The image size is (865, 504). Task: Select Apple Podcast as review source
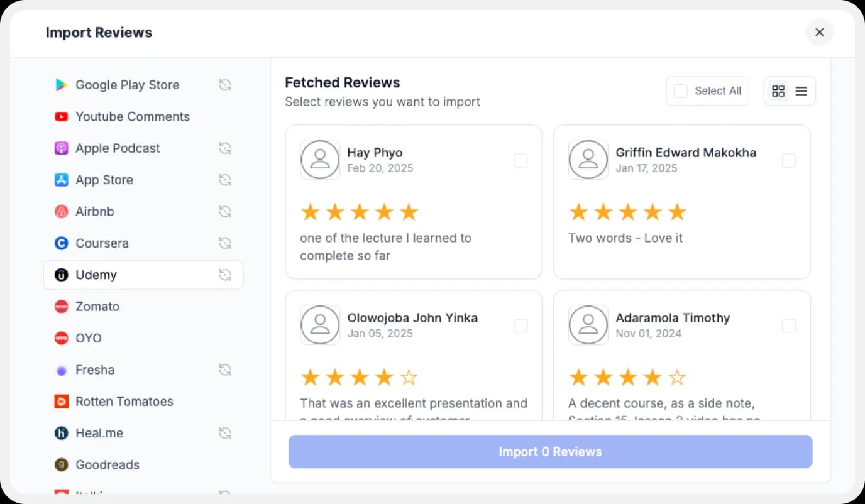tap(117, 148)
